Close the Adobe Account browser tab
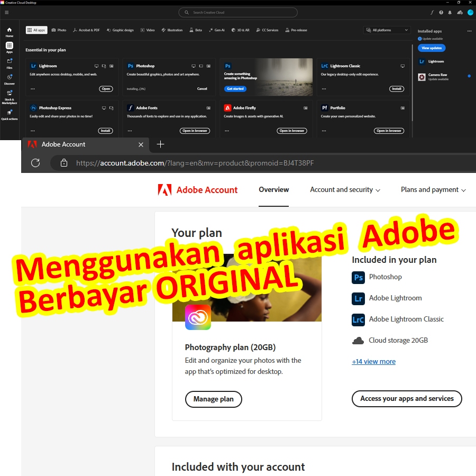This screenshot has width=476, height=476. pos(141,144)
